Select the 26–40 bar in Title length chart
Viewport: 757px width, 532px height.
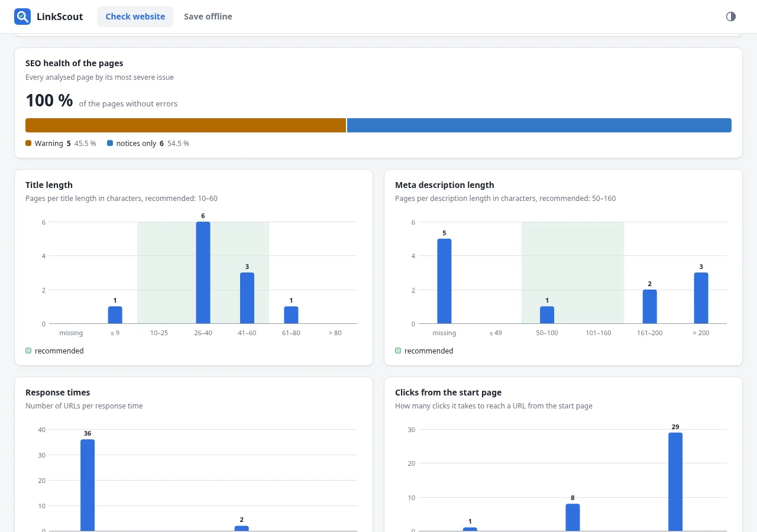click(203, 273)
